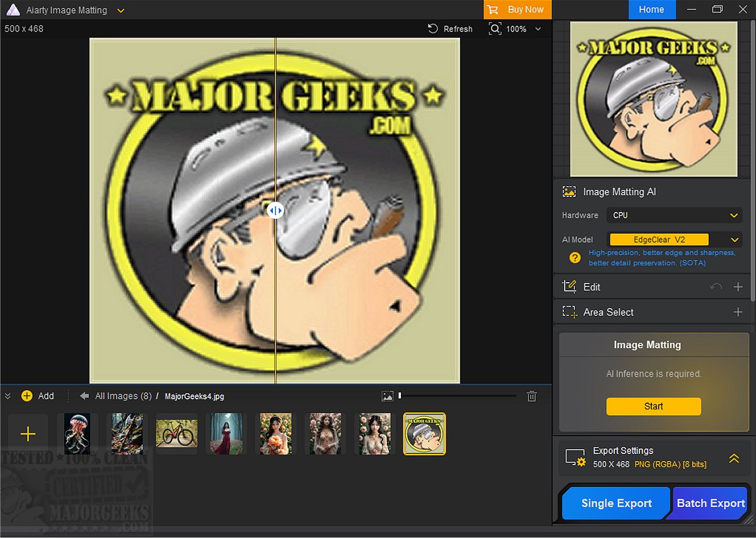
Task: Select the forest scene thumbnail
Action: (127, 434)
